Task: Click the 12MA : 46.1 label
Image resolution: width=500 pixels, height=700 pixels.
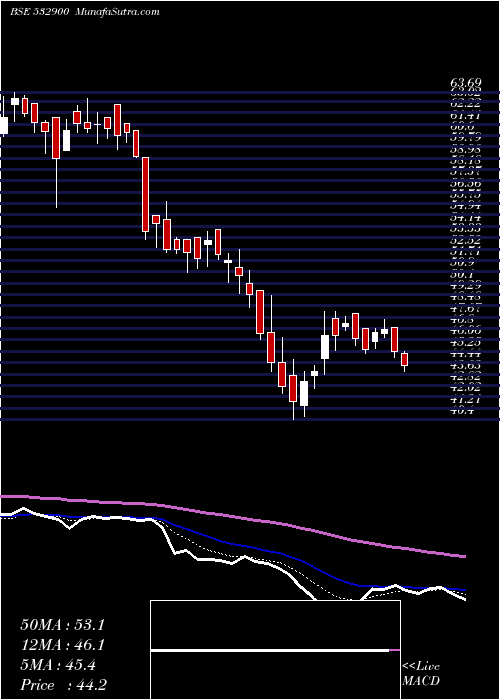Action: (62, 645)
